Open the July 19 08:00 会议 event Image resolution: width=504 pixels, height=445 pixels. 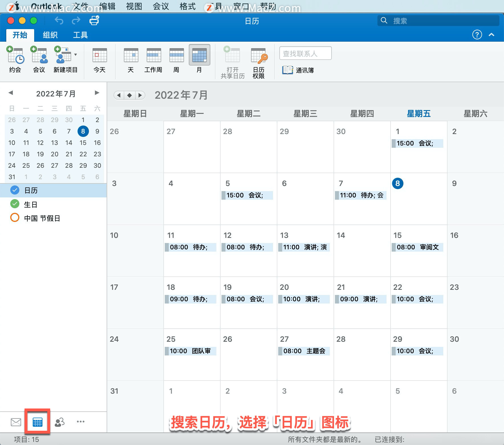click(x=247, y=299)
